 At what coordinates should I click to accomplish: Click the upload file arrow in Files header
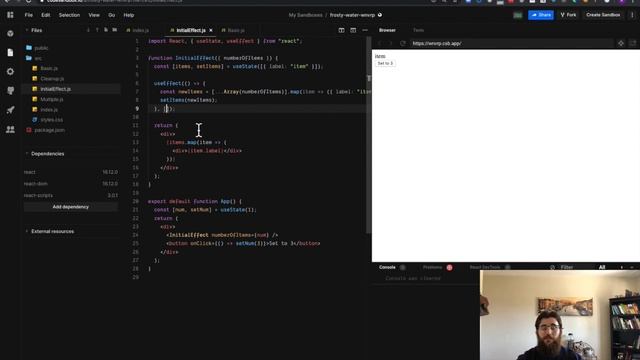click(x=97, y=30)
